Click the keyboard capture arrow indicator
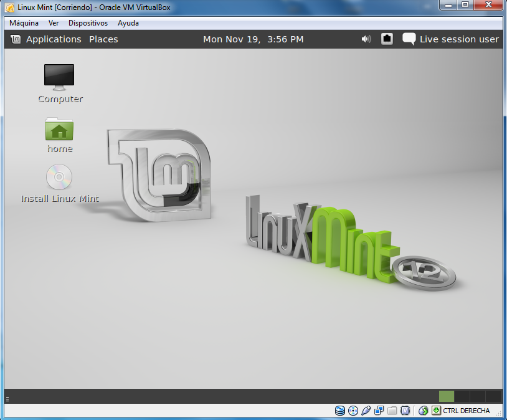Image resolution: width=507 pixels, height=420 pixels. click(436, 411)
